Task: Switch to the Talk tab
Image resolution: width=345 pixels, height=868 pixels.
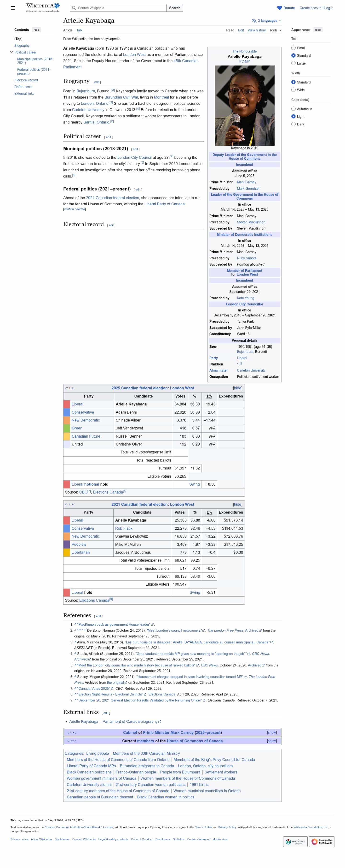Action: coord(80,30)
